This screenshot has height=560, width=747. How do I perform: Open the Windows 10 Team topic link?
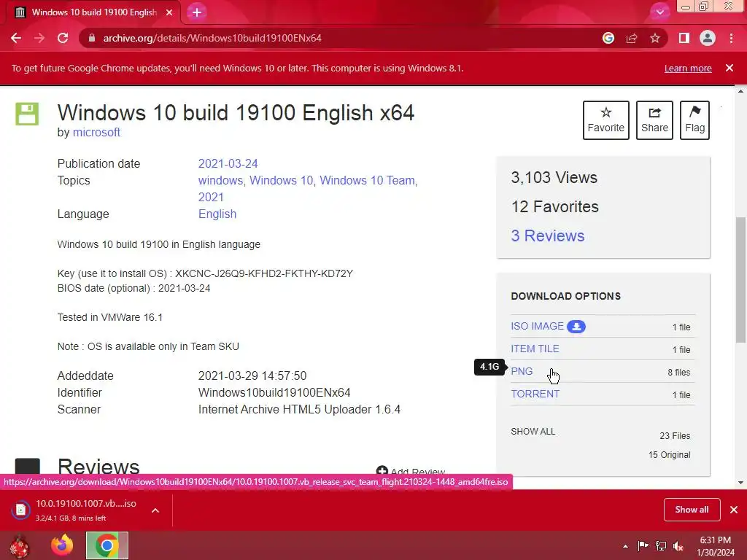click(x=367, y=181)
